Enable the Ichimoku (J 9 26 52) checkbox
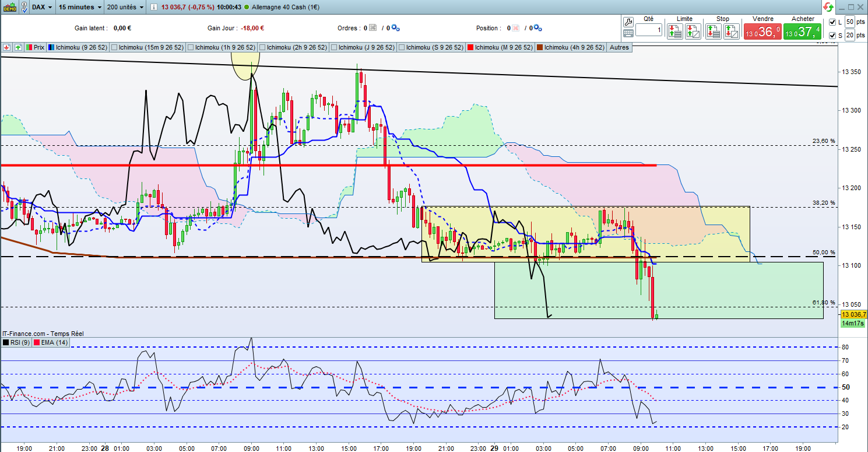 coord(335,47)
